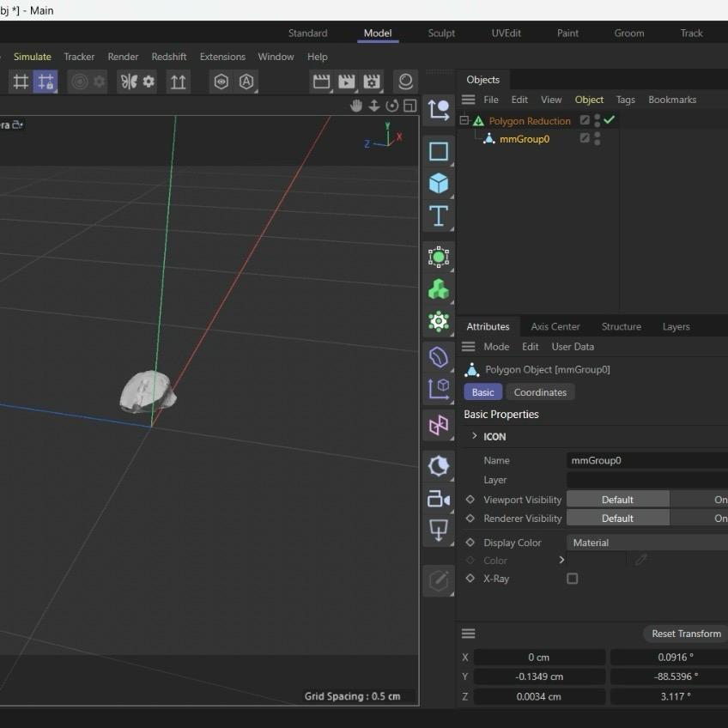Disable Polygon Reduction via its green checkmark
728x728 pixels.
(610, 120)
